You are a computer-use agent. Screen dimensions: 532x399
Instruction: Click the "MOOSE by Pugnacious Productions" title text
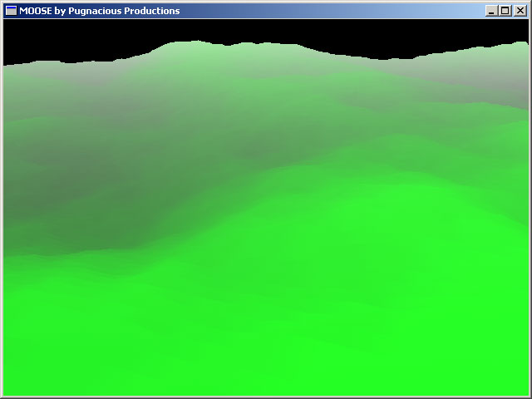[99, 11]
